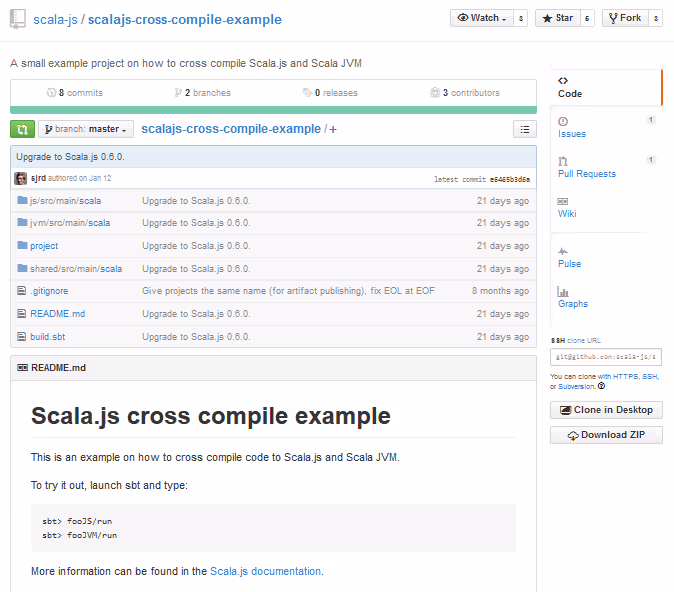674x592 pixels.
Task: Switch clone URL to HTTPS
Action: click(x=625, y=376)
